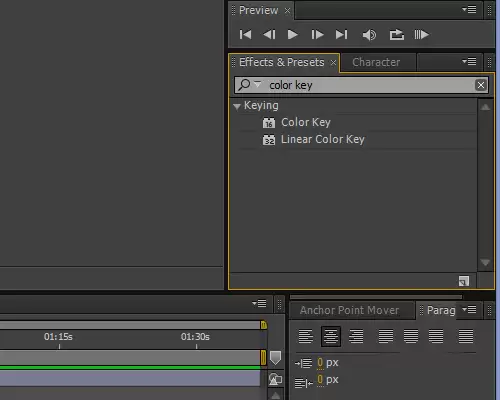Mute audio in Preview panel
The image size is (500, 400).
(x=369, y=35)
